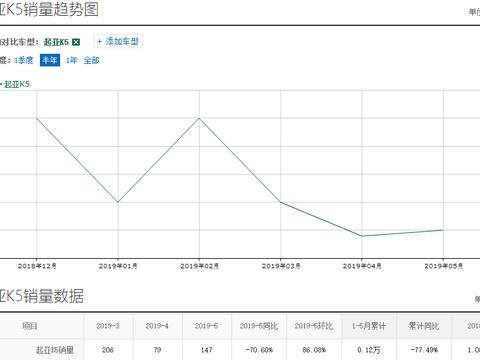Click the 添加车型 add model button
Screen dimensions: 480x360
tap(118, 42)
